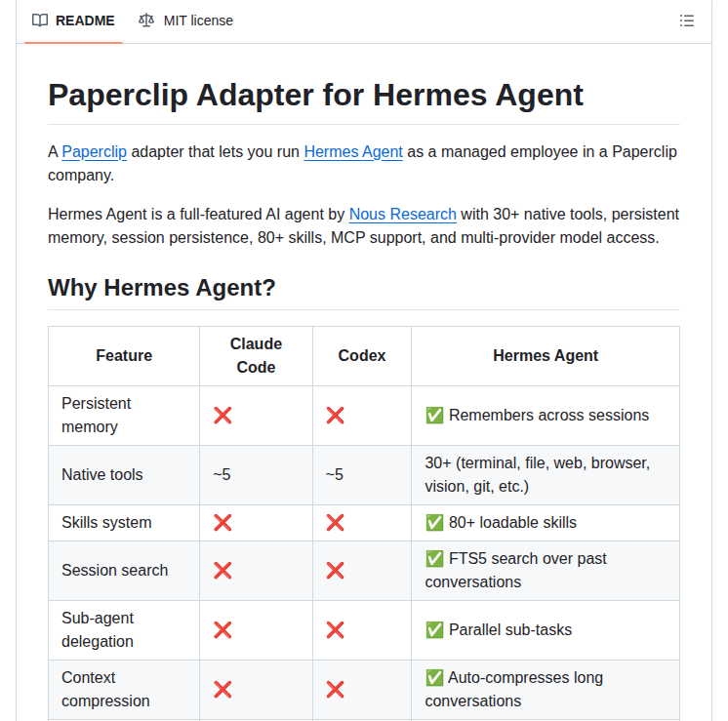The image size is (728, 721).
Task: Switch to the README tab
Action: [x=73, y=20]
